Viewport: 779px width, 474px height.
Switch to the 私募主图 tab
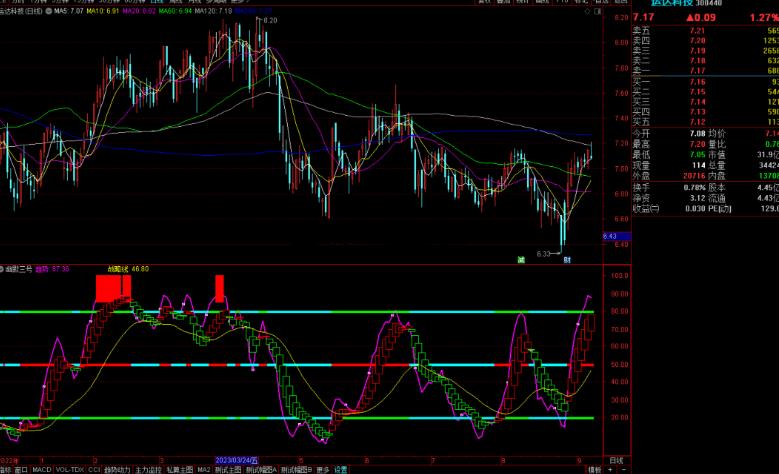click(x=179, y=470)
